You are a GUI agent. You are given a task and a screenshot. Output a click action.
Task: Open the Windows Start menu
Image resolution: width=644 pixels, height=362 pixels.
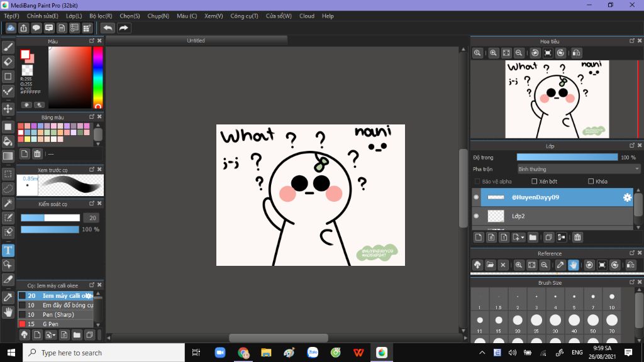point(11,353)
